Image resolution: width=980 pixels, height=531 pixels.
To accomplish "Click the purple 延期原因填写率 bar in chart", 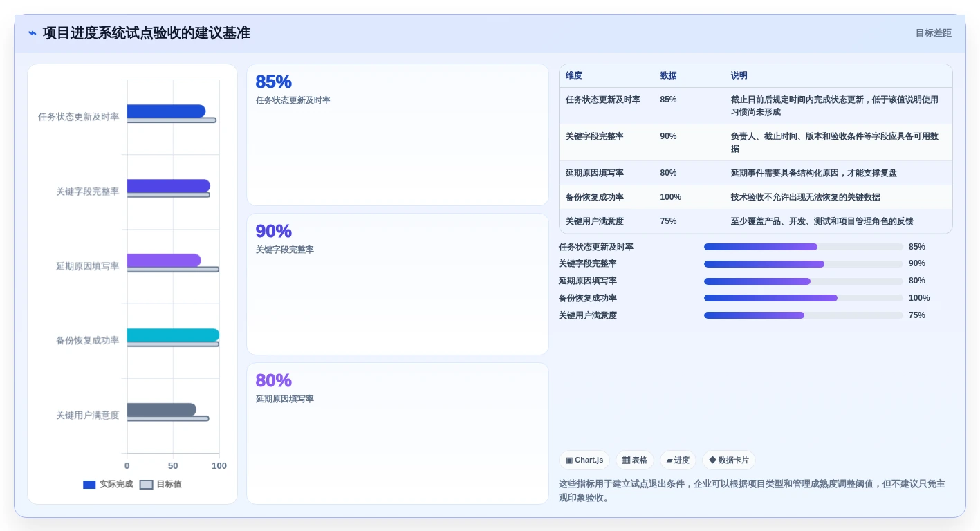I will 164,261.
